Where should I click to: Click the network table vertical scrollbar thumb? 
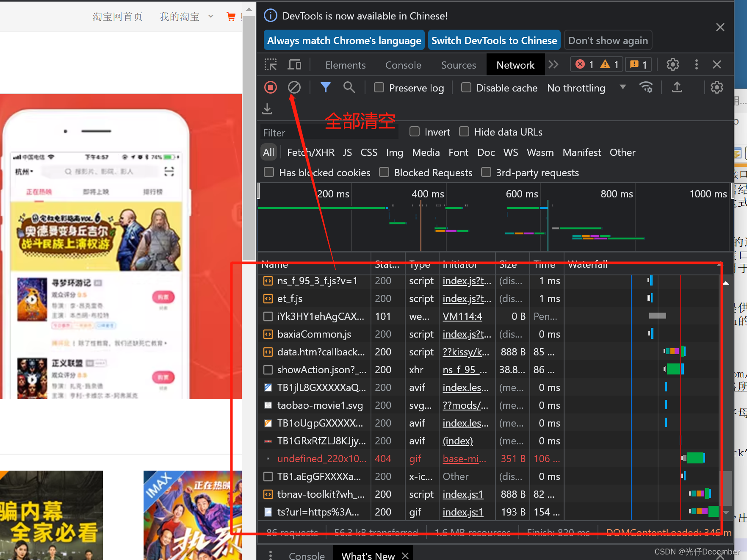pos(726,488)
